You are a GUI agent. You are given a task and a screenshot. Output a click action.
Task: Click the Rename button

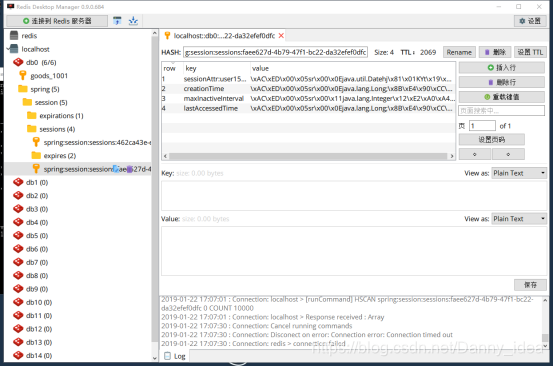click(x=459, y=52)
